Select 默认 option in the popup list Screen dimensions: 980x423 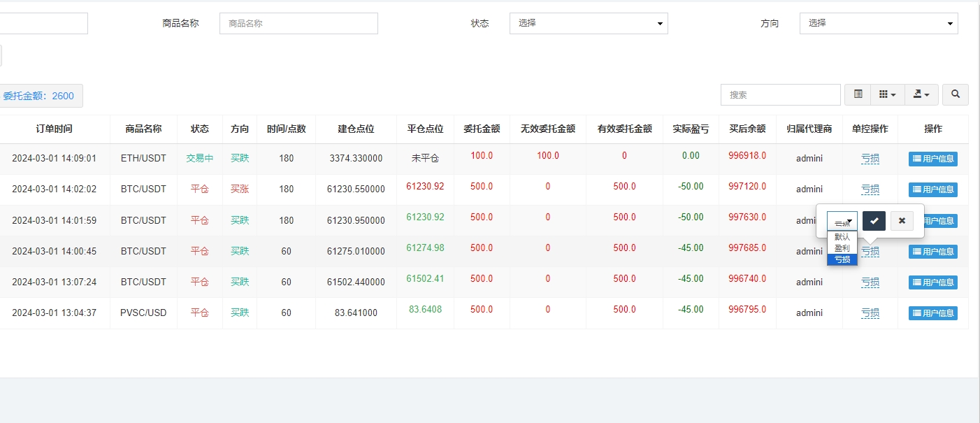click(842, 237)
